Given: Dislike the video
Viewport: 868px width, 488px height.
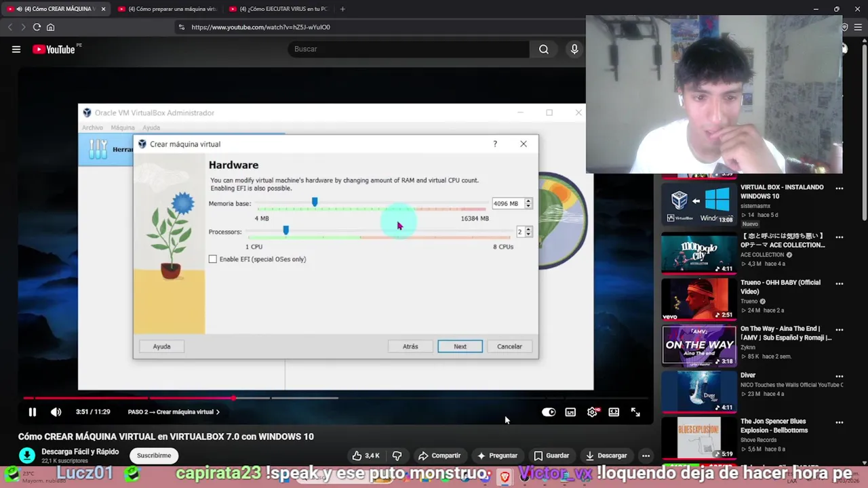Looking at the screenshot, I should [x=397, y=455].
